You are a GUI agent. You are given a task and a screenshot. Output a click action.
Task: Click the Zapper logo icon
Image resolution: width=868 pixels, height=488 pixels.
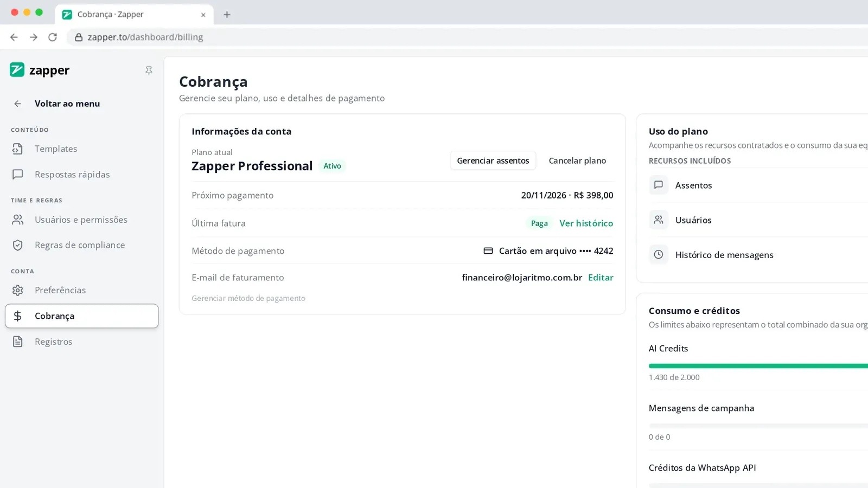tap(17, 70)
